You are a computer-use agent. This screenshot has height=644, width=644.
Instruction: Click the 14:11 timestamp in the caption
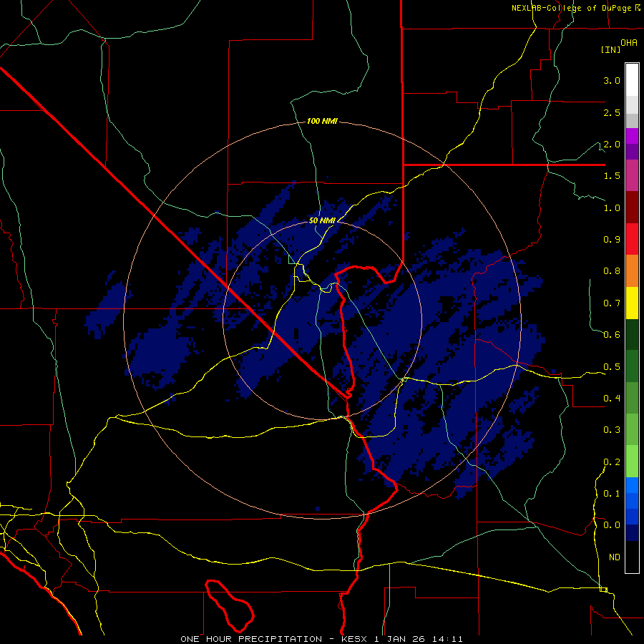[x=449, y=639]
